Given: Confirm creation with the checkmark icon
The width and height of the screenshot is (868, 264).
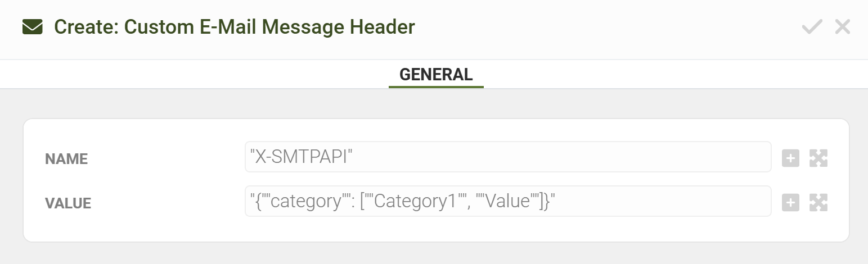Looking at the screenshot, I should [812, 27].
